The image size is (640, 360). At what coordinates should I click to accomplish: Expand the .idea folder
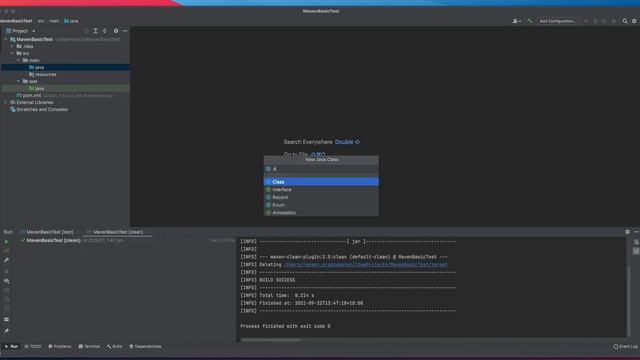coord(12,46)
